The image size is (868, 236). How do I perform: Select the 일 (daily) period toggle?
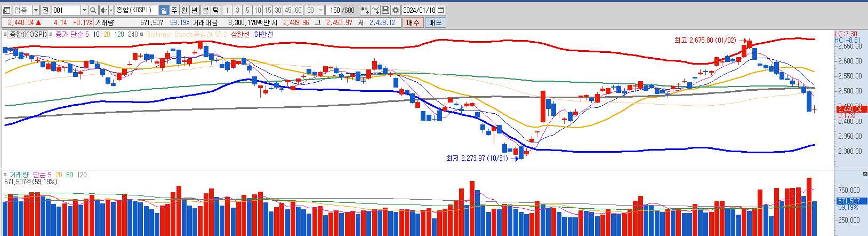(x=164, y=10)
